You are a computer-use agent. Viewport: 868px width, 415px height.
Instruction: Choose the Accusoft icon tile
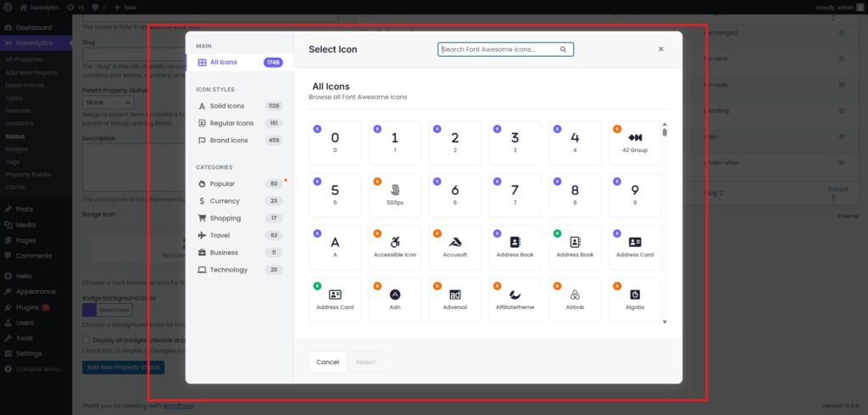point(455,247)
